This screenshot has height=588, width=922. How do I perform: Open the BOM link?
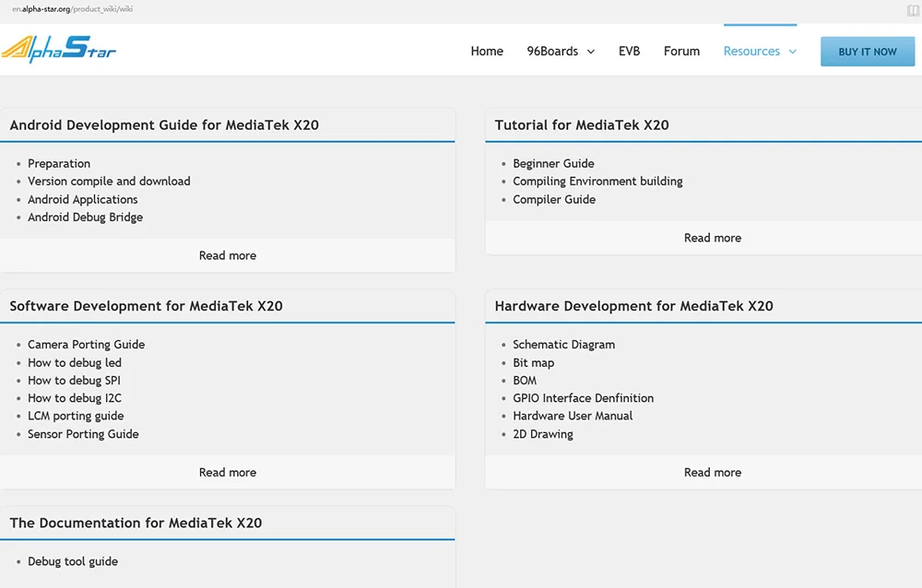click(525, 381)
